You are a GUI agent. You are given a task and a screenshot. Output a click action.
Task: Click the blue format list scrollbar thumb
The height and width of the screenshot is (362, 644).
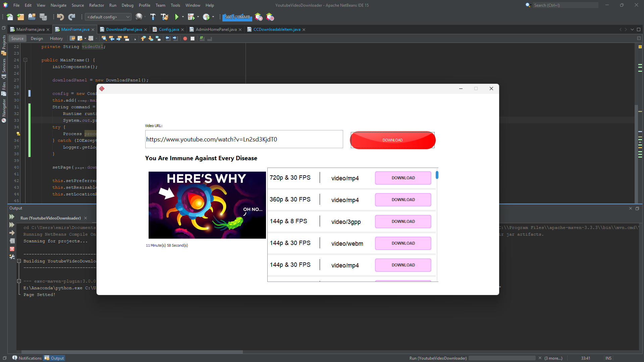[x=437, y=175]
